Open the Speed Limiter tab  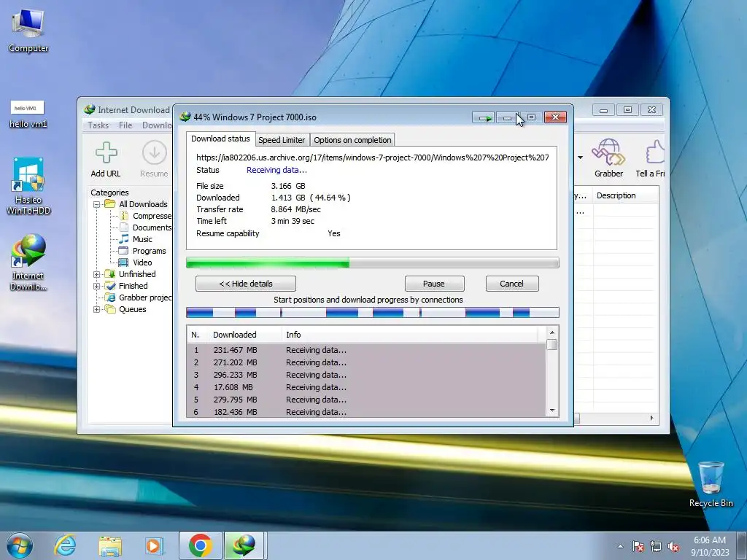[282, 140]
